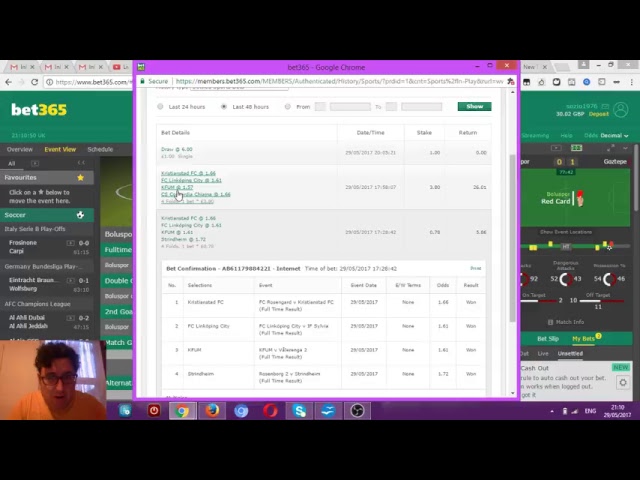
Task: Click the Chrome icon in the Windows taskbar
Action: tap(182, 411)
